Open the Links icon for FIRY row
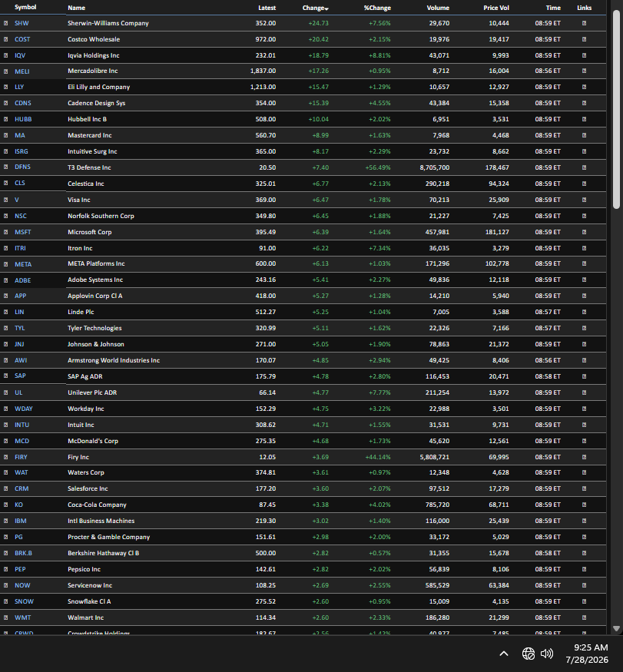623x672 pixels. click(x=584, y=457)
